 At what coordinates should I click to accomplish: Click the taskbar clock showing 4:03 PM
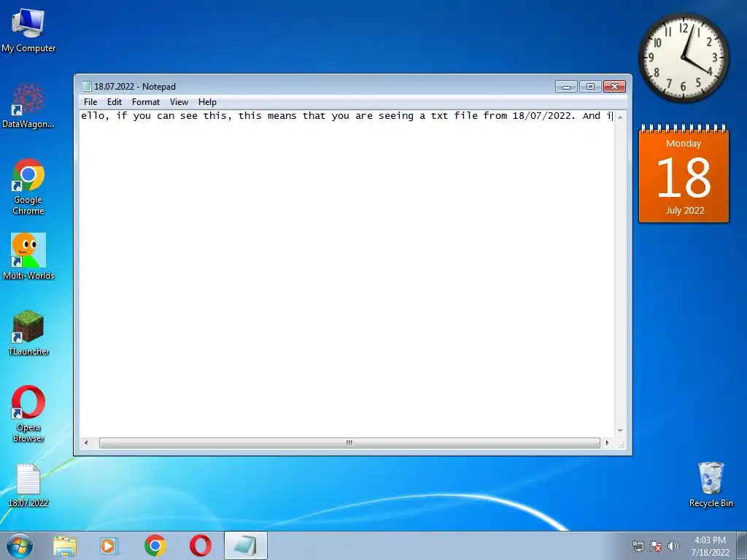(x=710, y=545)
